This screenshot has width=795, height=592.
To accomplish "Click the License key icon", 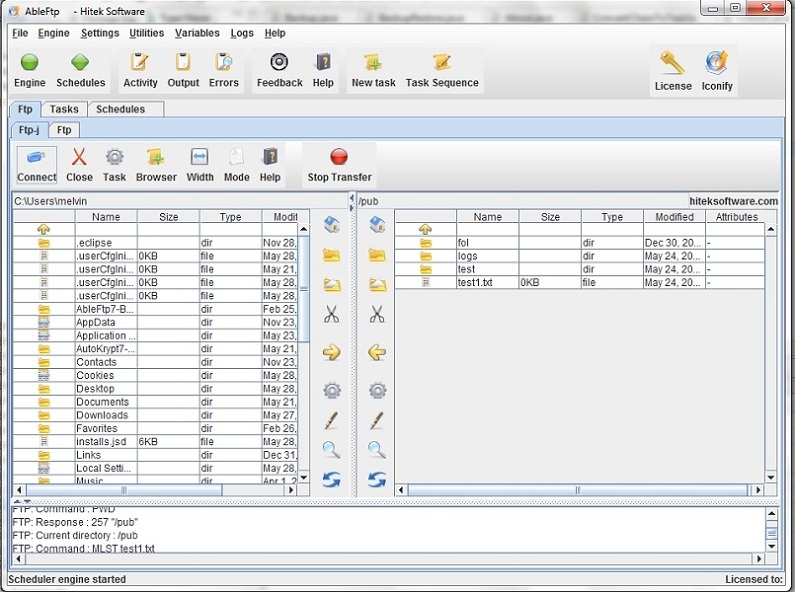I will click(x=672, y=71).
